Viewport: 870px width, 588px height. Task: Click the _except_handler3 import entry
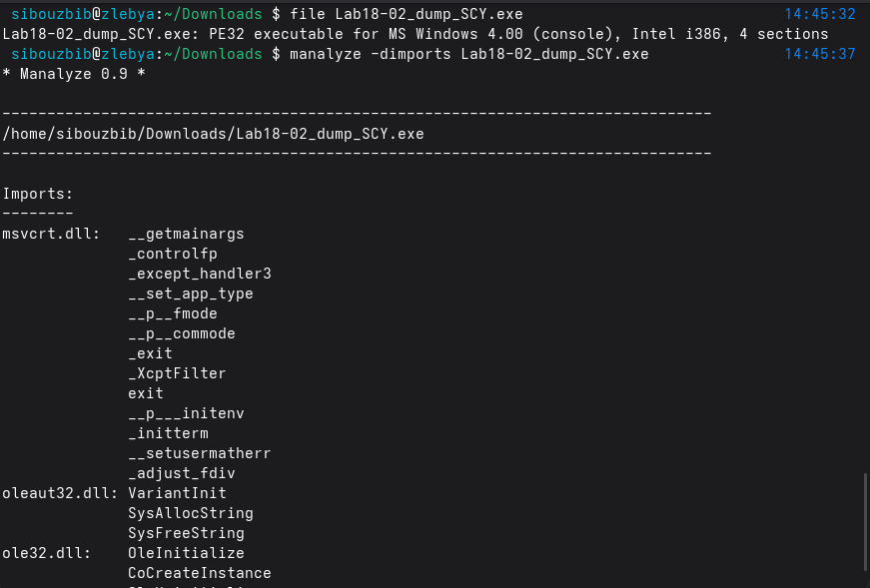point(199,274)
